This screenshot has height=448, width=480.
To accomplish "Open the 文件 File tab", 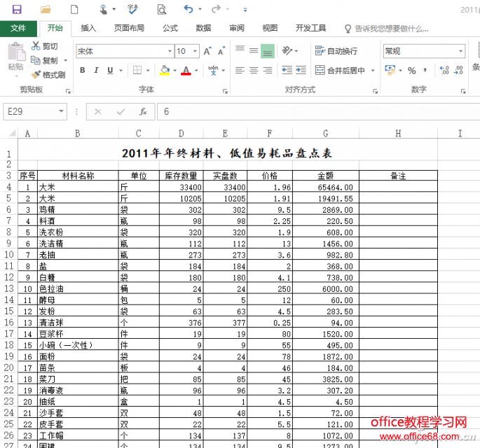I will tap(18, 29).
